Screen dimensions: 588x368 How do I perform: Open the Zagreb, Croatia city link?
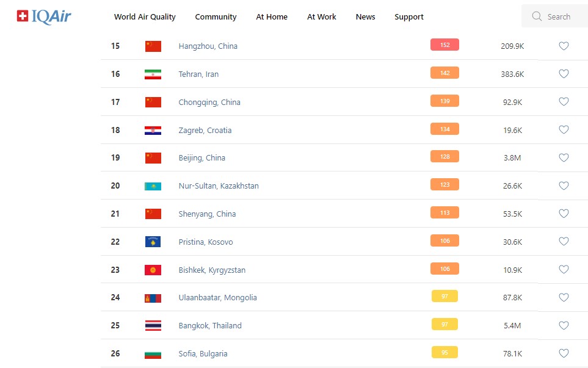coord(205,131)
